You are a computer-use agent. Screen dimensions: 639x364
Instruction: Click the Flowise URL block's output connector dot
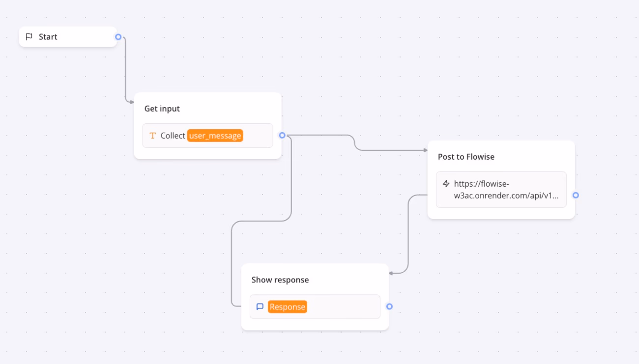click(576, 195)
